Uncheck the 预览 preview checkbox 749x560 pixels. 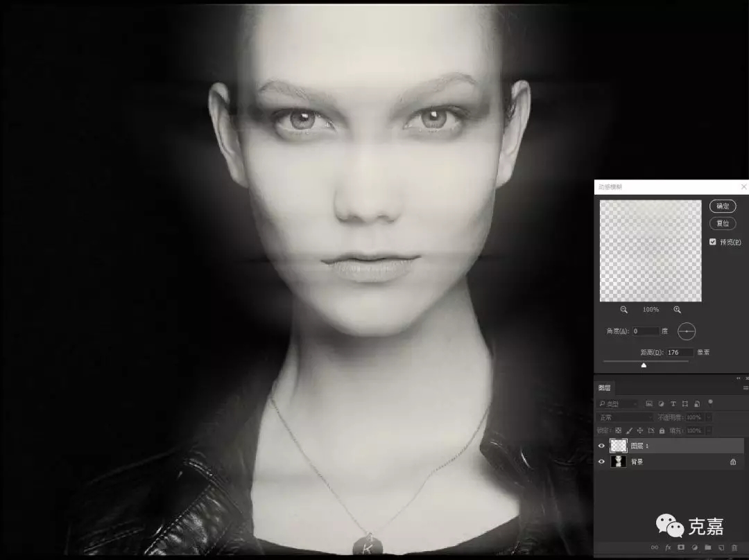(713, 242)
